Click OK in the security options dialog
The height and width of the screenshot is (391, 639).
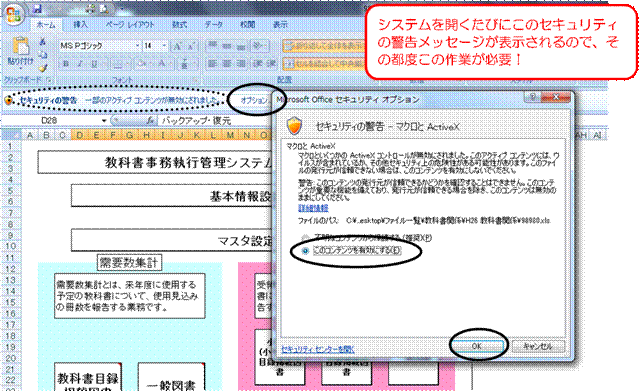478,346
